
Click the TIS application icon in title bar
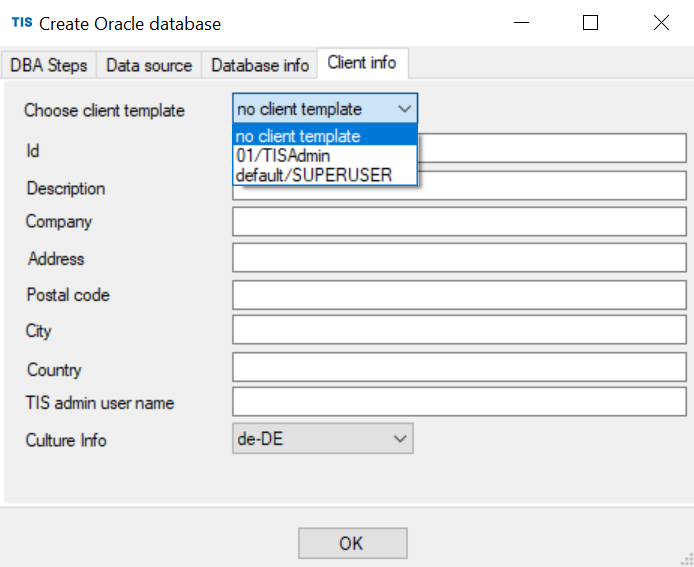[22, 23]
